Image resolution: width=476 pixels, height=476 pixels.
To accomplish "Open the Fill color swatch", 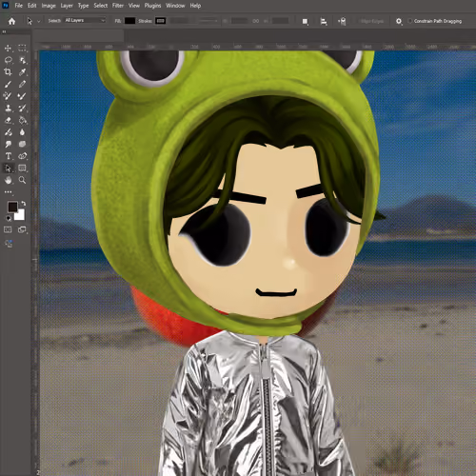I will click(x=129, y=21).
